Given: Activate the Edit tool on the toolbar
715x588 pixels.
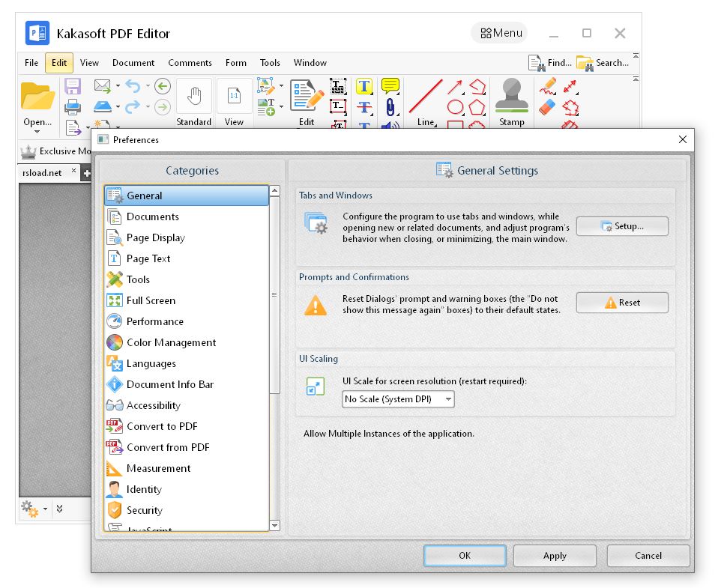Looking at the screenshot, I should 306,96.
